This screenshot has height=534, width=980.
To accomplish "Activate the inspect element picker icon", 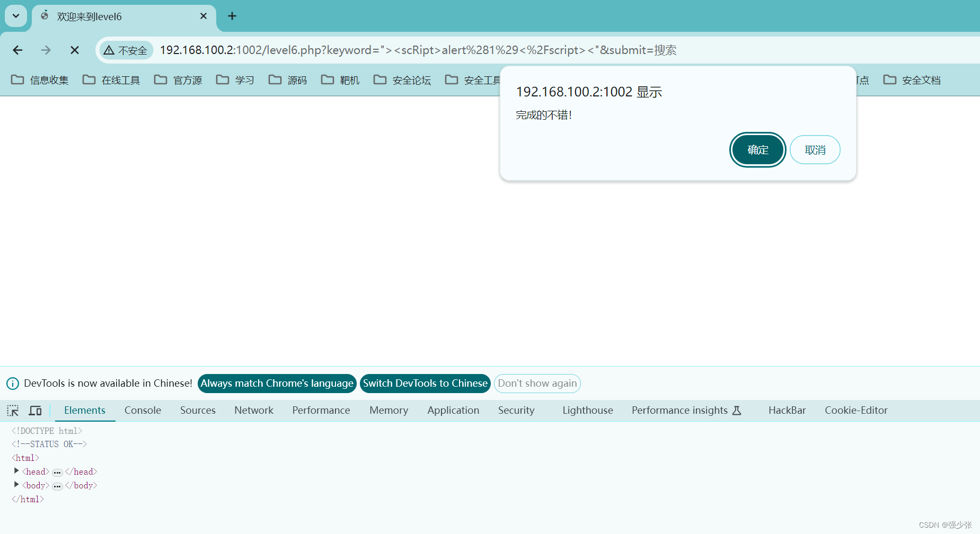I will click(x=13, y=411).
